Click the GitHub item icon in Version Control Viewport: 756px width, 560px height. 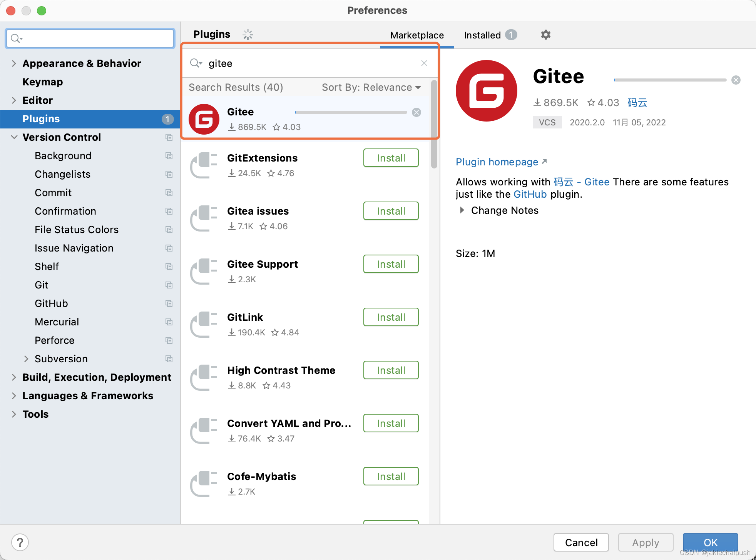pos(168,303)
